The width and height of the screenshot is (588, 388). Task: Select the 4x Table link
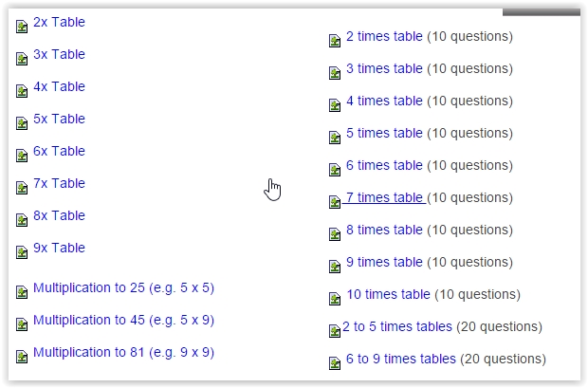pos(59,86)
